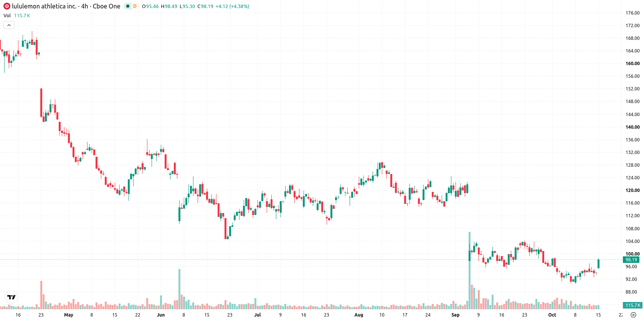
Task: Click the 140.00 price axis label
Action: tap(632, 127)
